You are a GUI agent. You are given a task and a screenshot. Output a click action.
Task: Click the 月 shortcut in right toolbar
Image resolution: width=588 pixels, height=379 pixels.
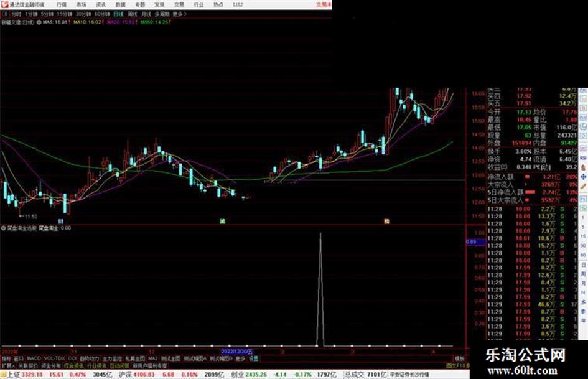pyautogui.click(x=583, y=283)
